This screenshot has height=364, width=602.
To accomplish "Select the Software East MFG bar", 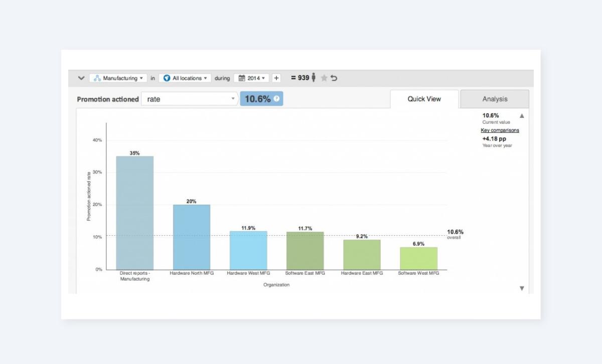I will [305, 251].
